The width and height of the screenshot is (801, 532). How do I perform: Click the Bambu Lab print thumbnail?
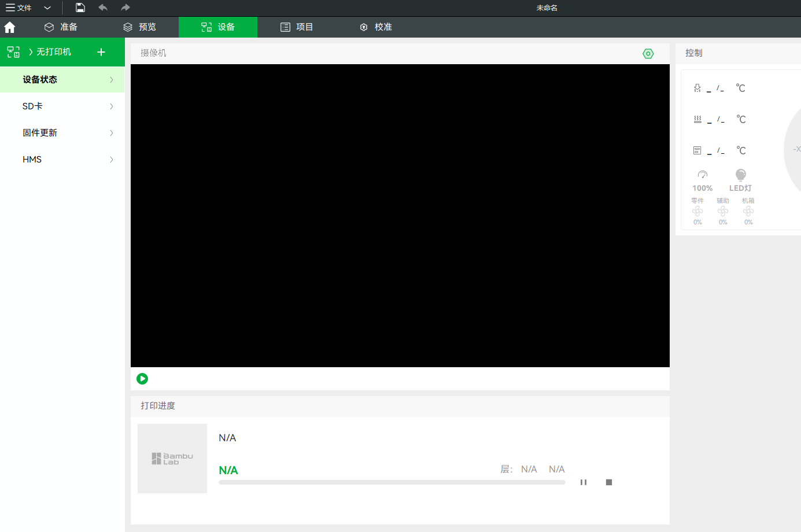point(172,459)
